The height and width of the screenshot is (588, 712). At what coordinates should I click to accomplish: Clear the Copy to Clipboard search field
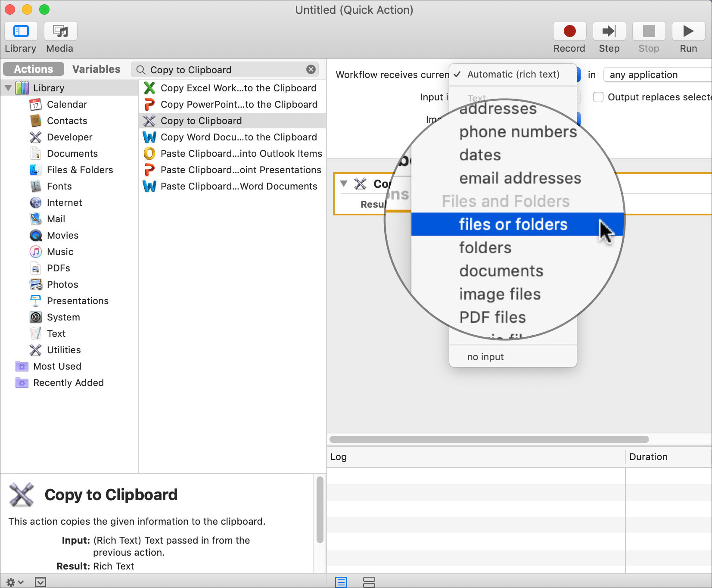[x=311, y=69]
